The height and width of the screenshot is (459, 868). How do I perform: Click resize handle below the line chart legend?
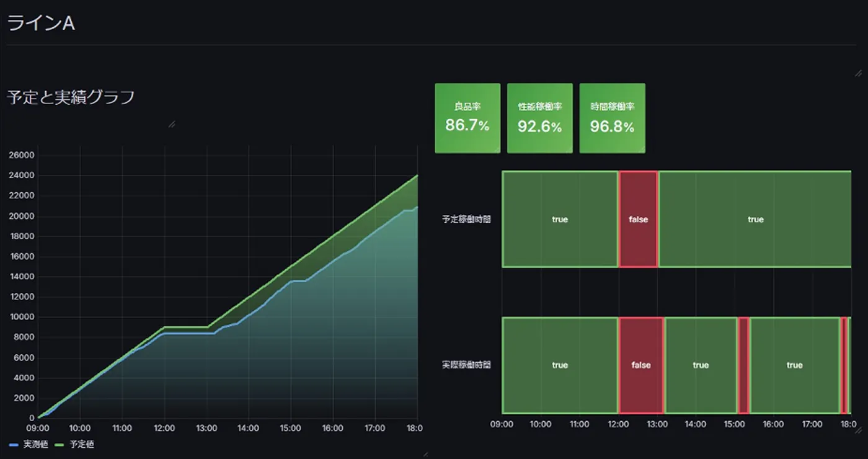pyautogui.click(x=425, y=454)
